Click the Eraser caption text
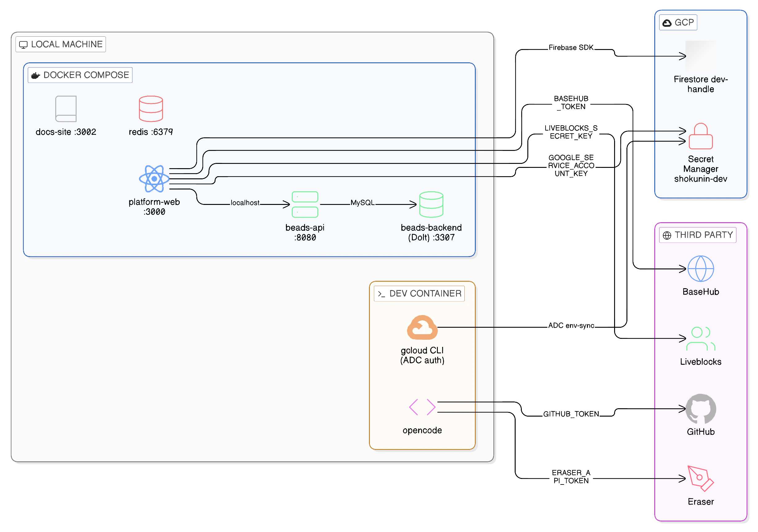This screenshot has height=532, width=758. coord(701,502)
